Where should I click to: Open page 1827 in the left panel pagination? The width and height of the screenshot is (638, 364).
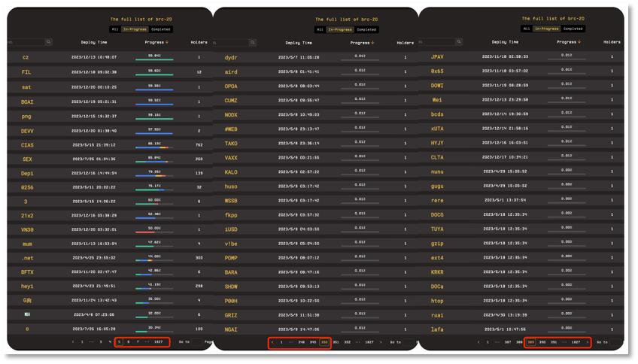point(158,342)
